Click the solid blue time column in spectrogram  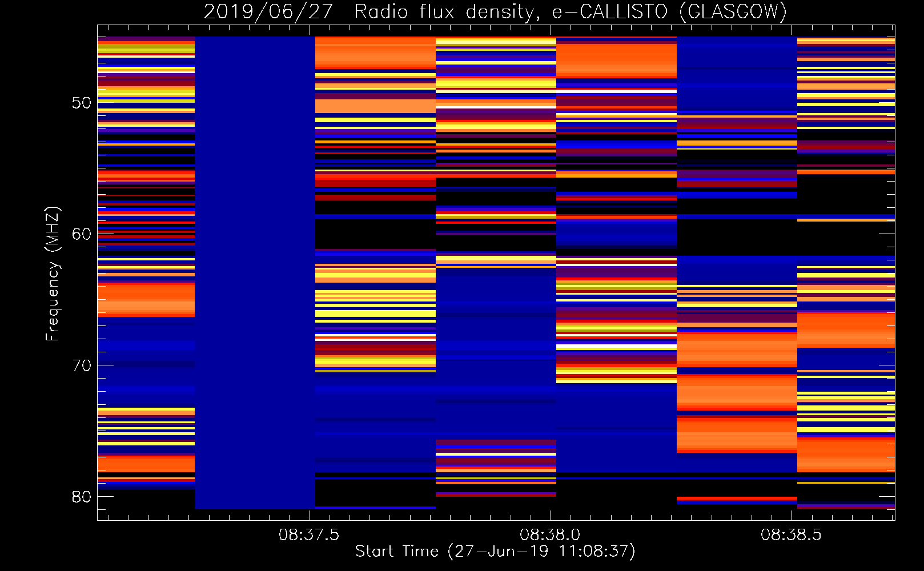pyautogui.click(x=255, y=272)
